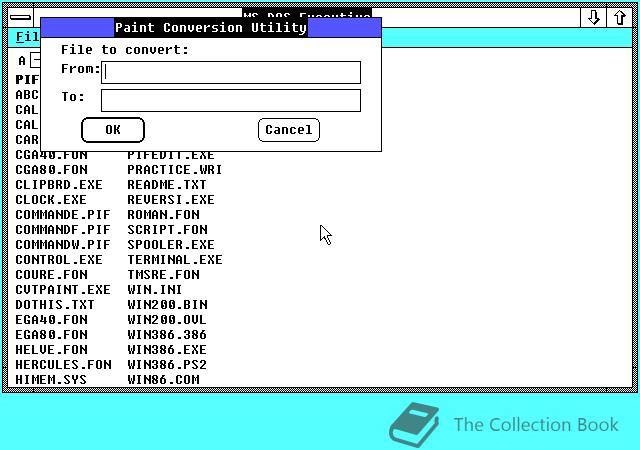
Task: Select CLIPBRD.EXE in file list
Action: (x=59, y=185)
